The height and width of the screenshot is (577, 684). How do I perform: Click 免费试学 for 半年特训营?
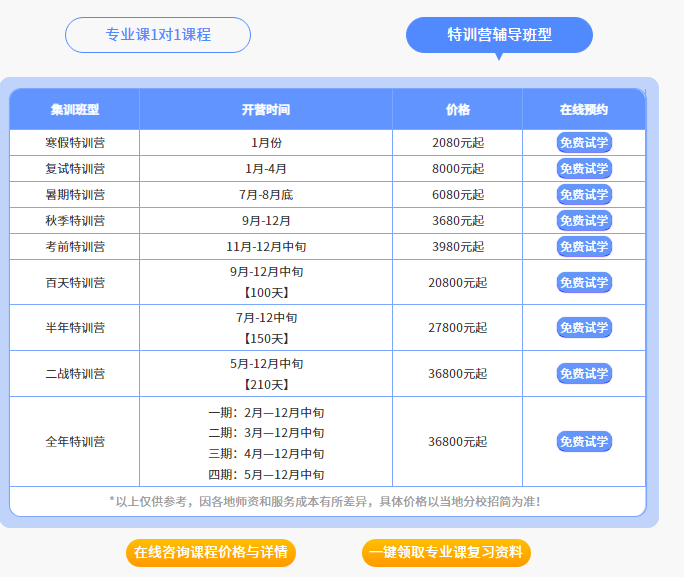pos(584,328)
